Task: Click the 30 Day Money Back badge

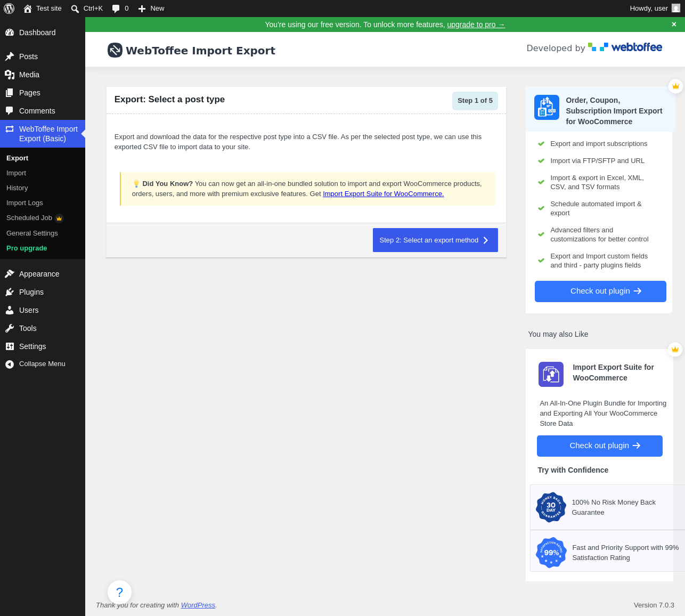Action: [x=551, y=507]
